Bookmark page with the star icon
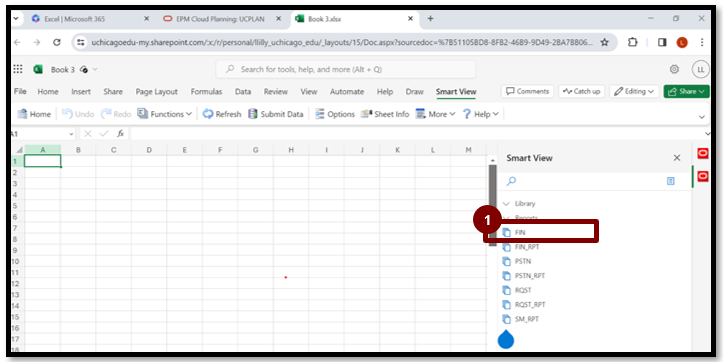Viewport: 723px width, 362px height. tap(604, 42)
